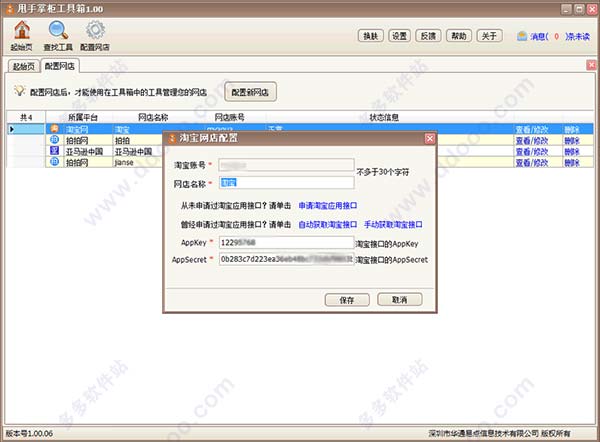Click the 自动获取淘宝接口 link
Screen dimensions: 600x442
[328, 225]
